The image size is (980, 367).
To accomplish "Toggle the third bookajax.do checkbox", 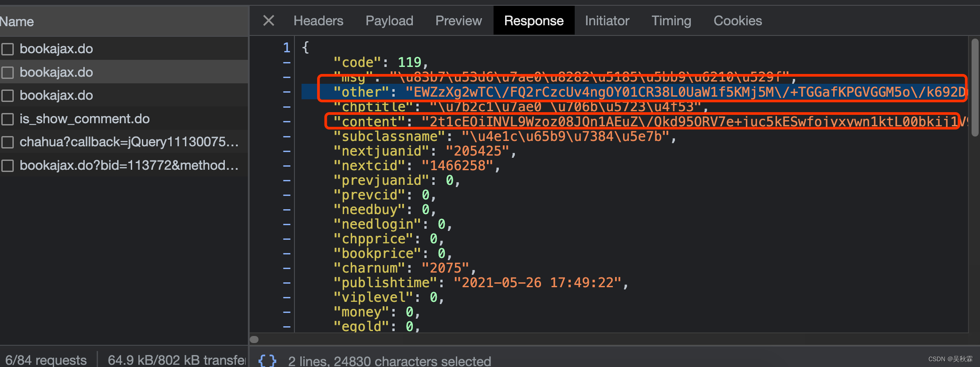I will pos(8,95).
